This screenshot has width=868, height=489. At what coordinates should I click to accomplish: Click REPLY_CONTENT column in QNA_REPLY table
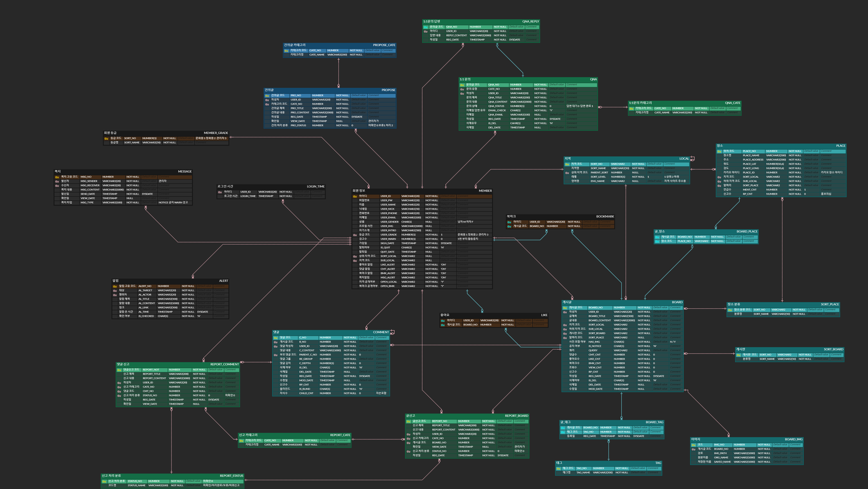click(457, 35)
